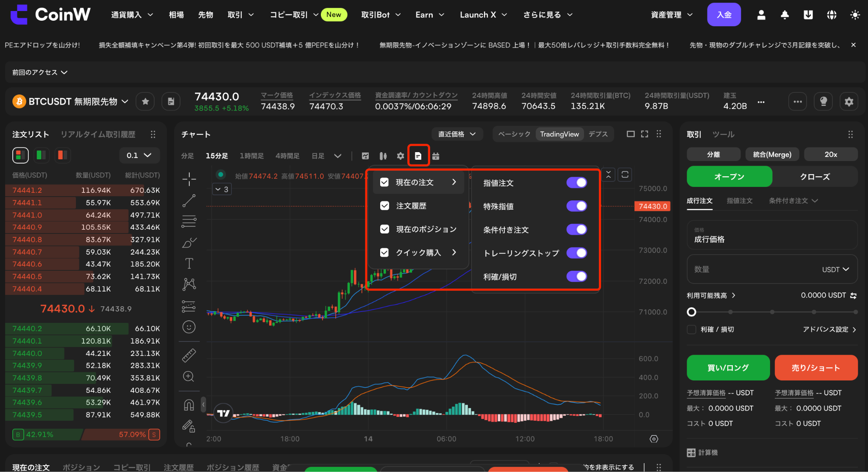Switch to the リアルタイム取引履歴 tab
This screenshot has height=472, width=868.
point(98,134)
